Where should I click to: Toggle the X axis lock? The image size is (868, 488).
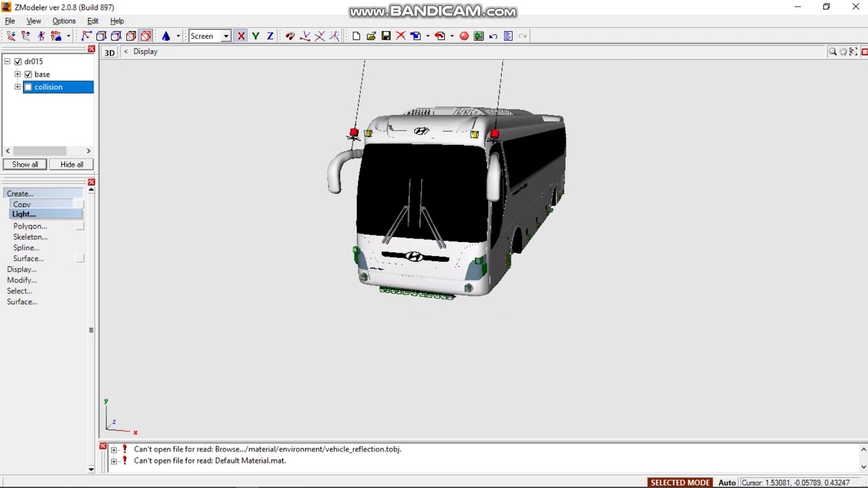[241, 36]
